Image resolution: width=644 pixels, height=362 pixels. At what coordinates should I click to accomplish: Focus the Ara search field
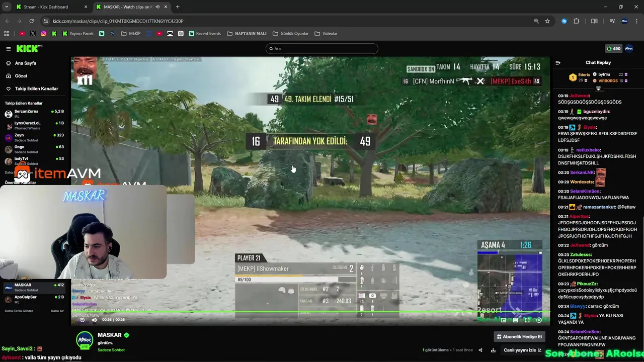tap(322, 49)
